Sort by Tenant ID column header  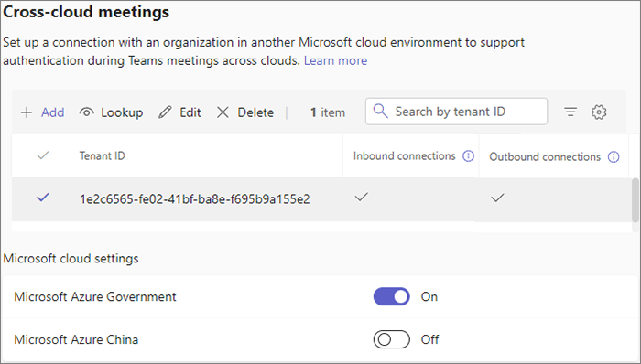103,155
